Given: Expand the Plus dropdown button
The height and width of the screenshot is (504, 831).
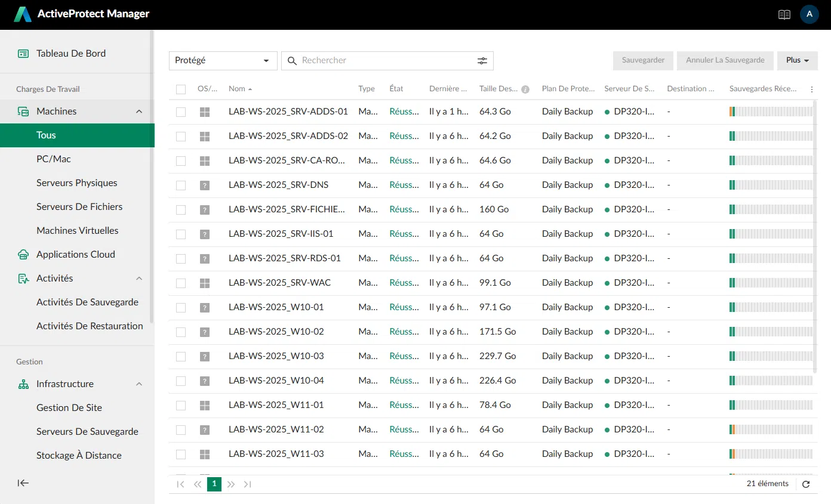Looking at the screenshot, I should (797, 61).
